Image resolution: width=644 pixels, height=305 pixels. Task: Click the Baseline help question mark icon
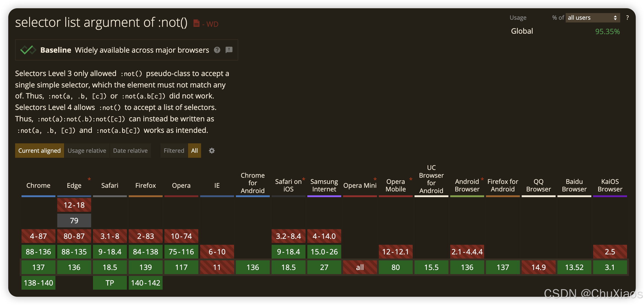pos(217,50)
